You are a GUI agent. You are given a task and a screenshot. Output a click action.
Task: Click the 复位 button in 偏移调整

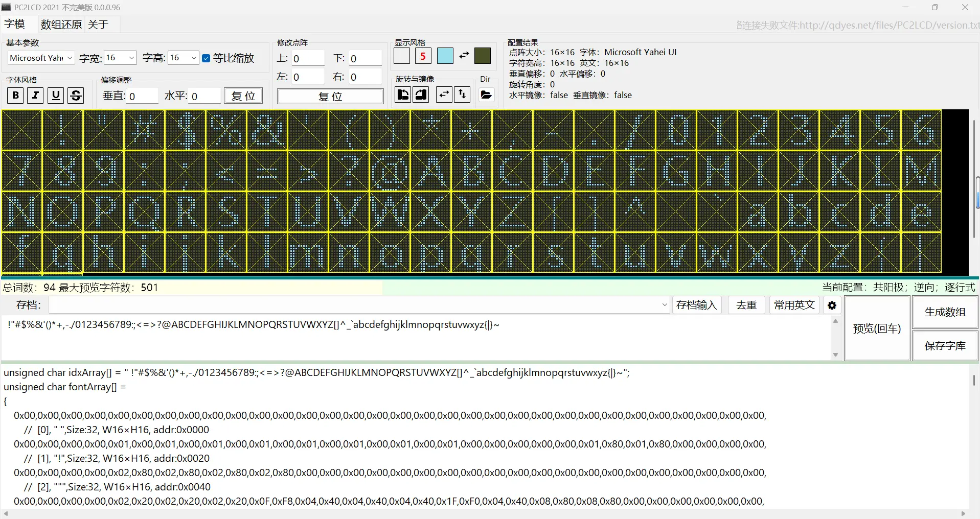point(243,96)
